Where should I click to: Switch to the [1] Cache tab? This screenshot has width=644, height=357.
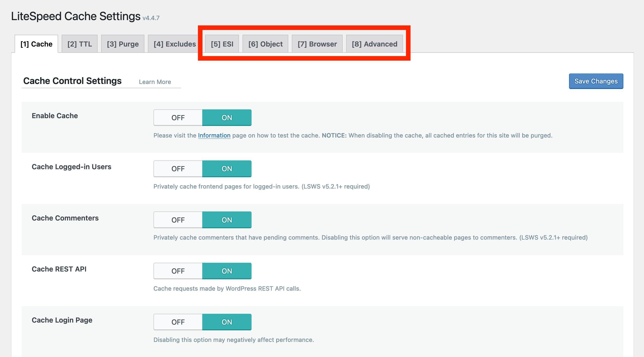(36, 44)
